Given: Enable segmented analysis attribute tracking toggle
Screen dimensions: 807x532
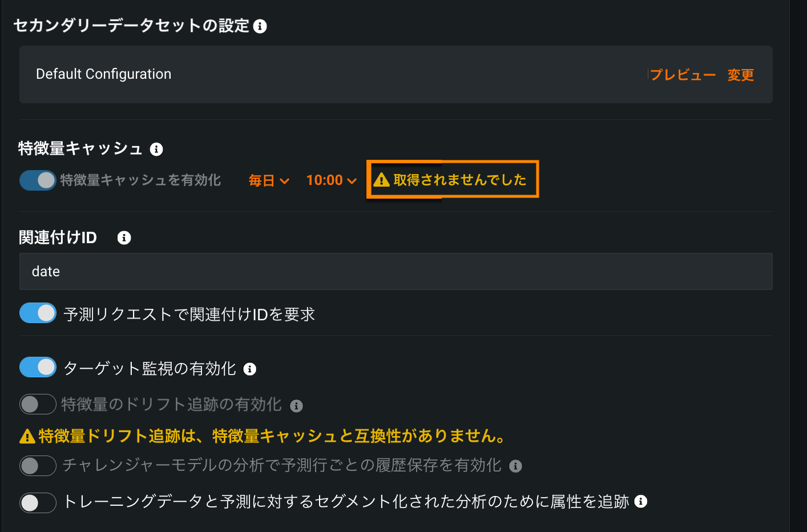Looking at the screenshot, I should (38, 502).
